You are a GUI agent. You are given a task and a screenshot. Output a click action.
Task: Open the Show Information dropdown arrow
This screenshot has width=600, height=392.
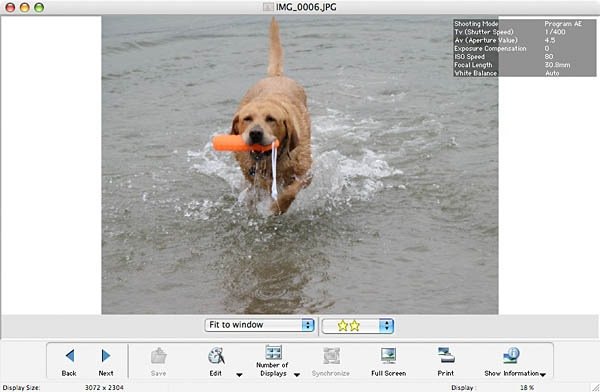543,375
